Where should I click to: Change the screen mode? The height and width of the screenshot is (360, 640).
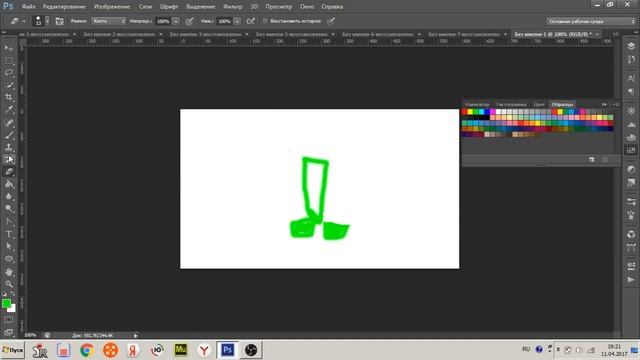[9, 332]
